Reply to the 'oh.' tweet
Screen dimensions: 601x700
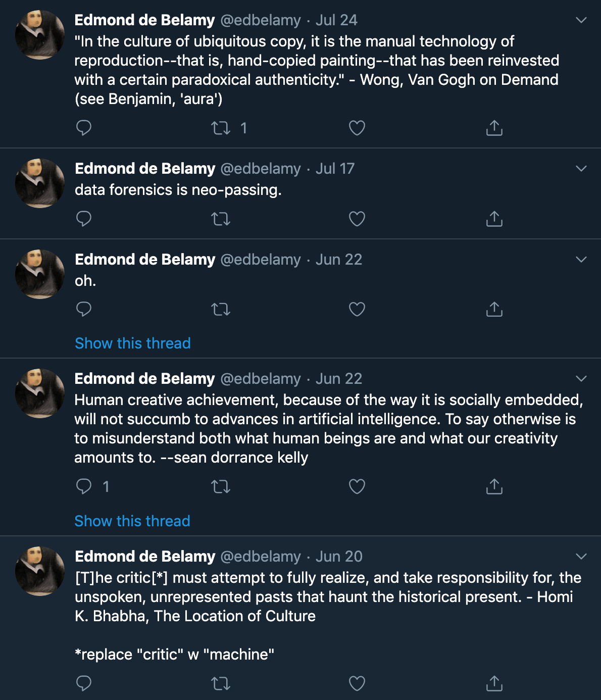(84, 309)
